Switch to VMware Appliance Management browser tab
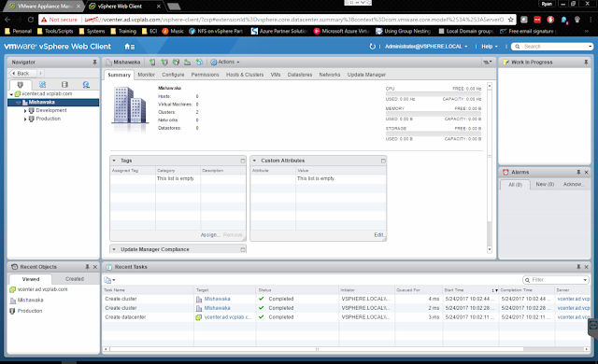Image resolution: width=598 pixels, height=364 pixels. [x=45, y=7]
